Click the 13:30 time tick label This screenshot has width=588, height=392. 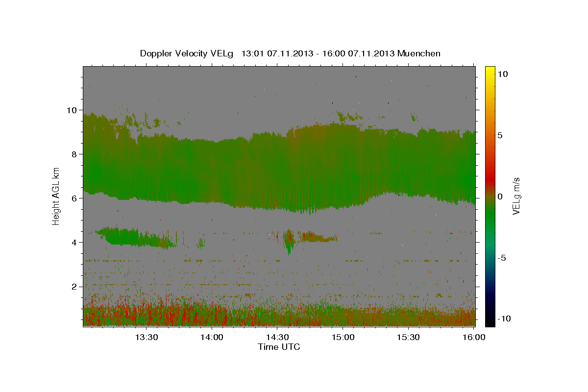pyautogui.click(x=147, y=337)
